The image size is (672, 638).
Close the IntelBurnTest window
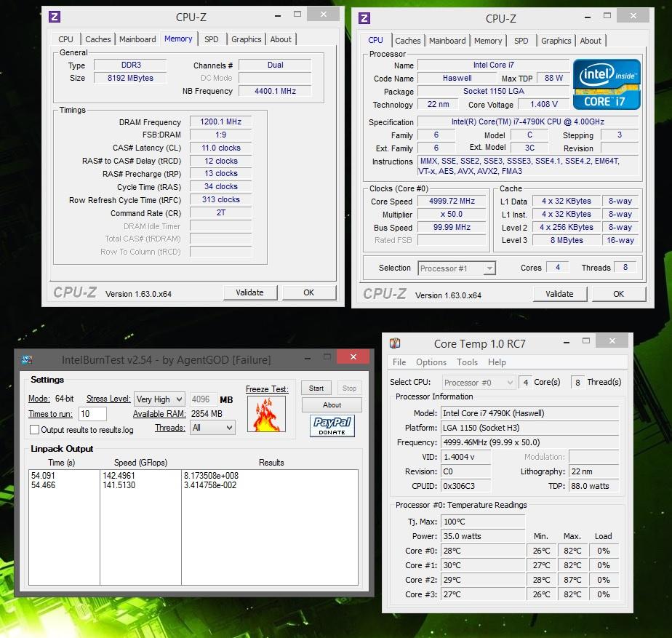point(353,356)
